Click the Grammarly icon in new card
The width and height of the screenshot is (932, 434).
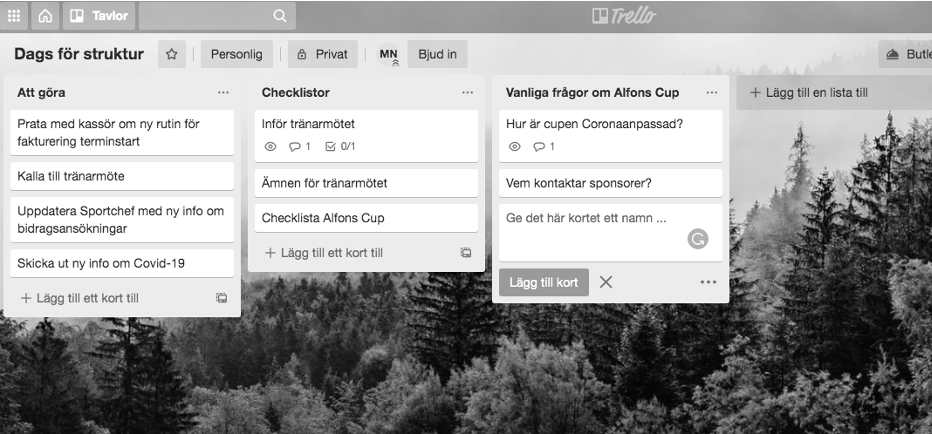[698, 239]
